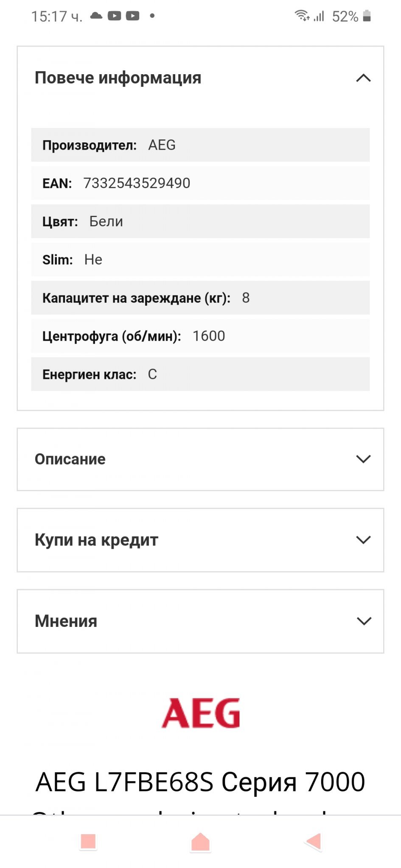Tap the AEG L7FBE68S Серия 7000 heading
This screenshot has height=868, width=401.
tap(200, 782)
